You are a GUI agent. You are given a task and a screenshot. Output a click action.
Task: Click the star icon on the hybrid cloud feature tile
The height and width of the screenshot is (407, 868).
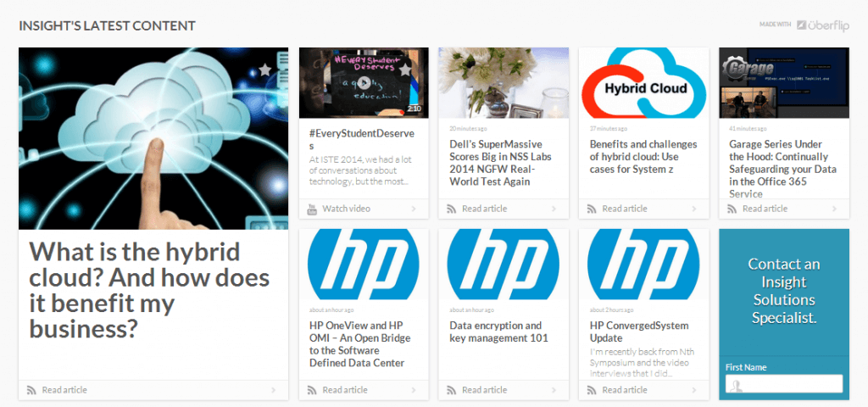(264, 70)
